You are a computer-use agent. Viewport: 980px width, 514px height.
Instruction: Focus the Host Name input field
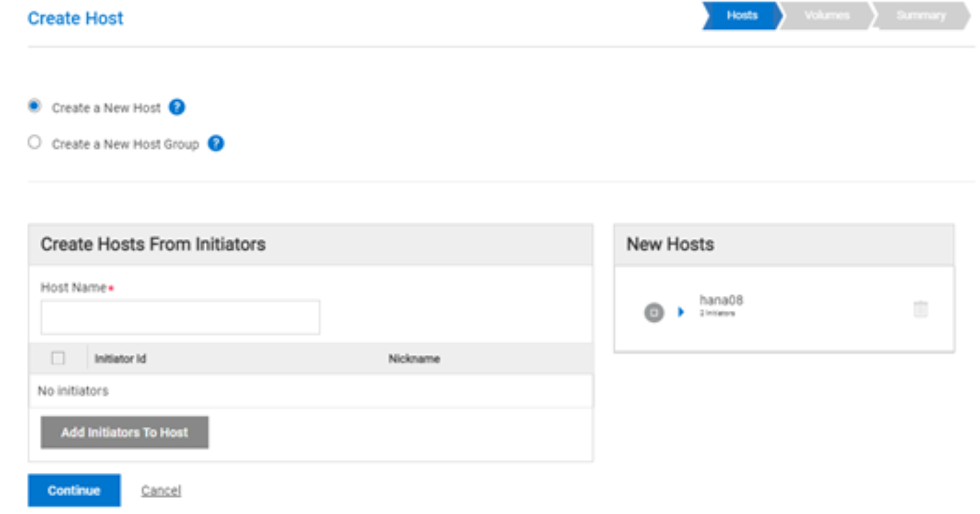tap(180, 317)
